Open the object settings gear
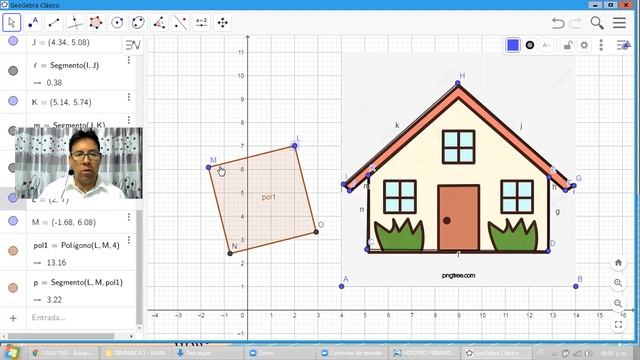Image resolution: width=640 pixels, height=360 pixels. point(584,45)
